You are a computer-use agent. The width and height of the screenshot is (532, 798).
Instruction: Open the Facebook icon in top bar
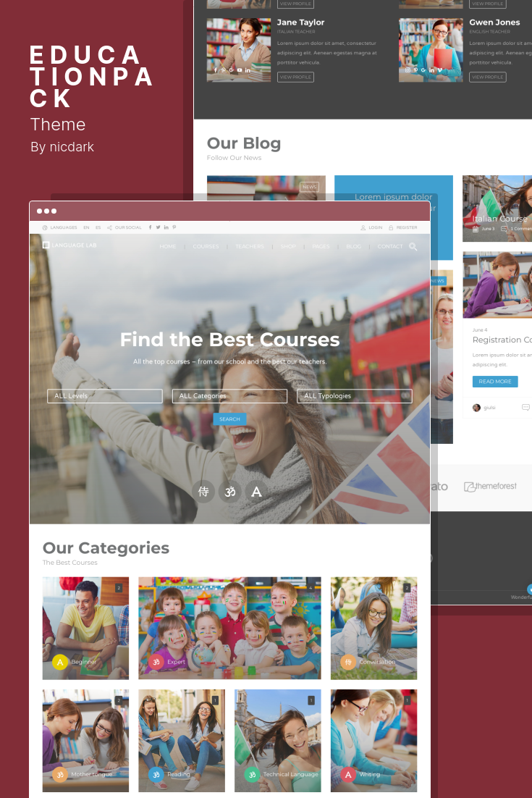(x=150, y=227)
